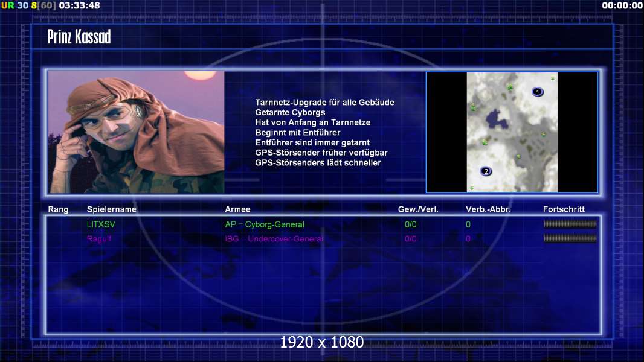Click 'Beginnt mit Entführer' line
Viewport: 644px width, 362px height.
pos(298,132)
